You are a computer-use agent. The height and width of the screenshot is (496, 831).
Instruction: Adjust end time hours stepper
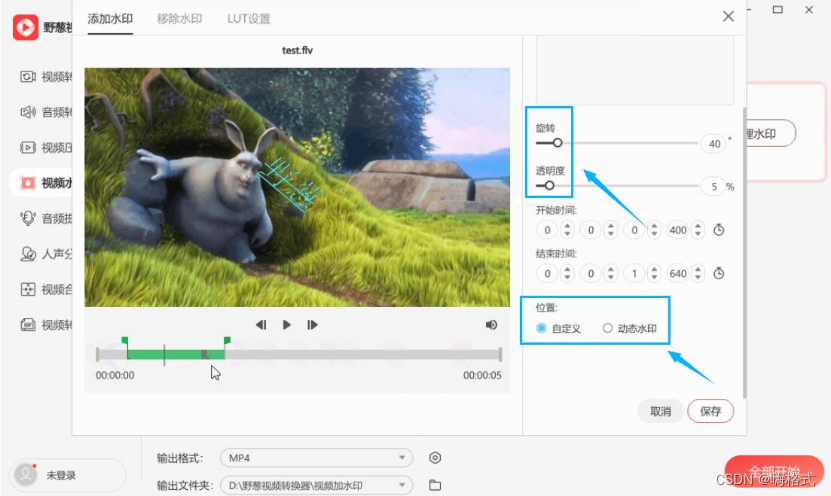[568, 273]
